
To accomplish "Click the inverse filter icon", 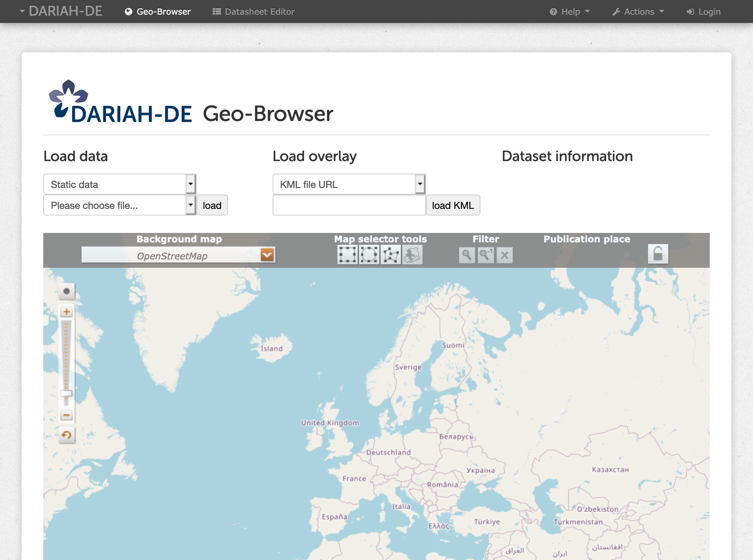I will point(486,255).
